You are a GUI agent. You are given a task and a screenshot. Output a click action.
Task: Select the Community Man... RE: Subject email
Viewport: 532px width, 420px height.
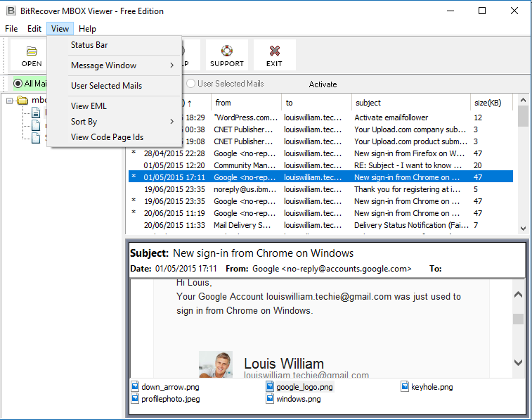coord(320,165)
